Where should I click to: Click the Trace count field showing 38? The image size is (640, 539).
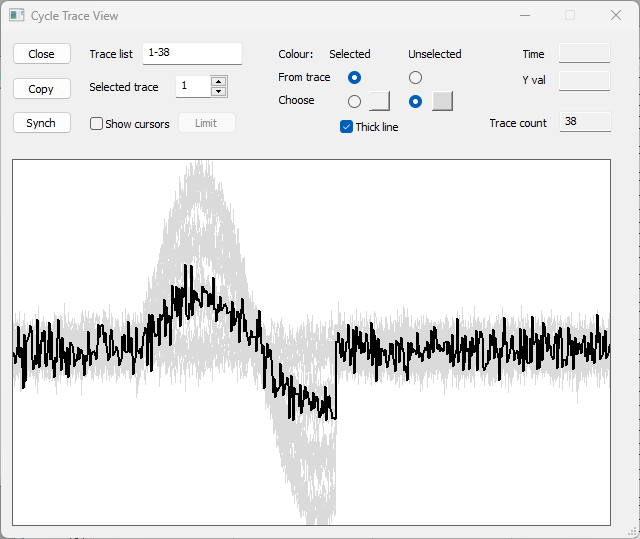coord(585,122)
